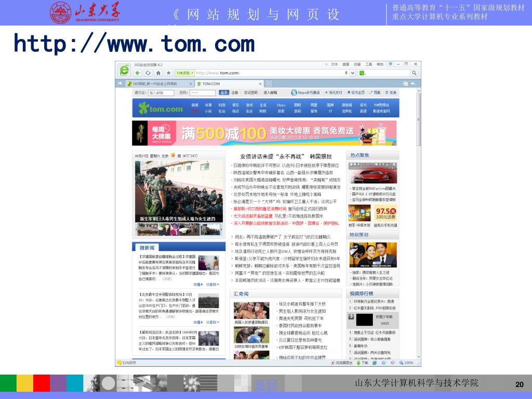Expand the menu overflow chevron before 文件
This screenshot has width=532, height=399.
coord(326,64)
